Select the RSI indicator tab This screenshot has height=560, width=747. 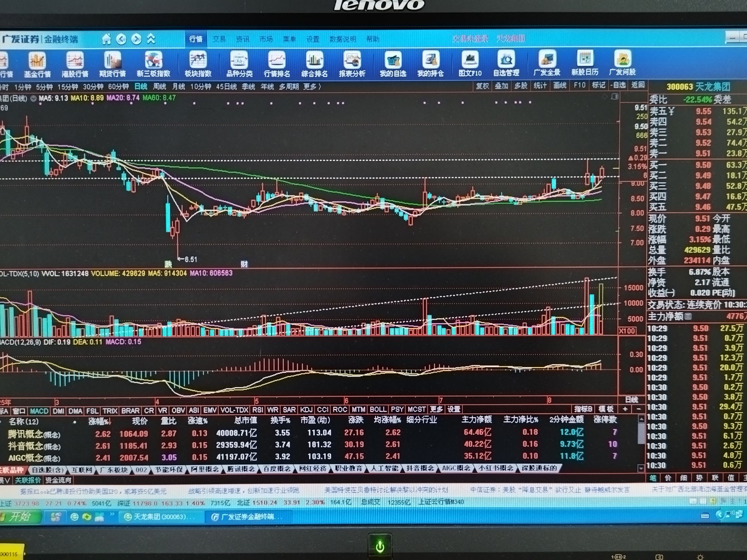[257, 410]
